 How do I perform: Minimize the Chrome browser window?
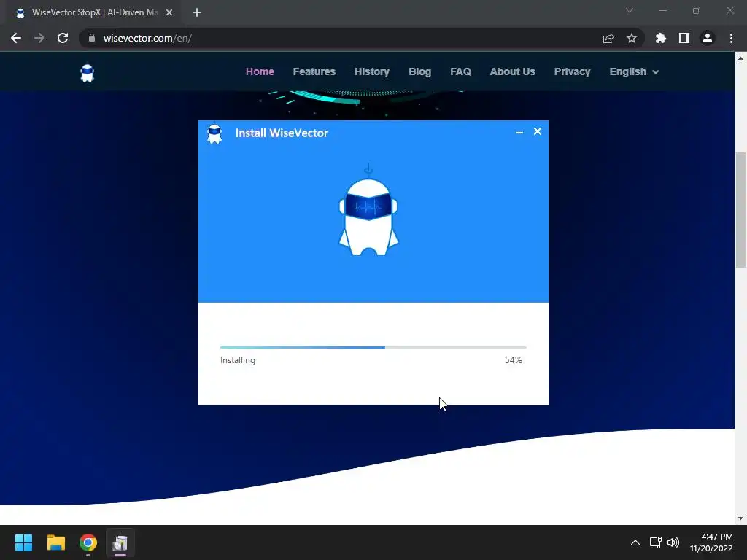tap(662, 10)
